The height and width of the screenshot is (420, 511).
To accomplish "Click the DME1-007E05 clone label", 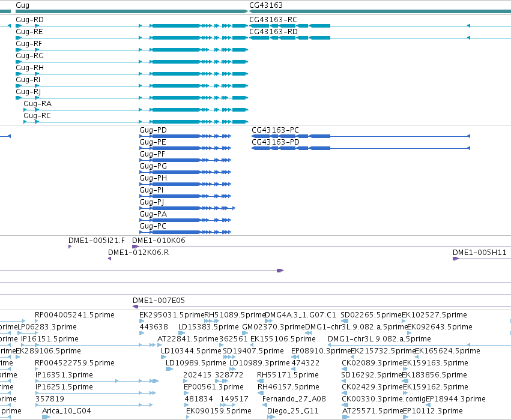I will pyautogui.click(x=159, y=300).
